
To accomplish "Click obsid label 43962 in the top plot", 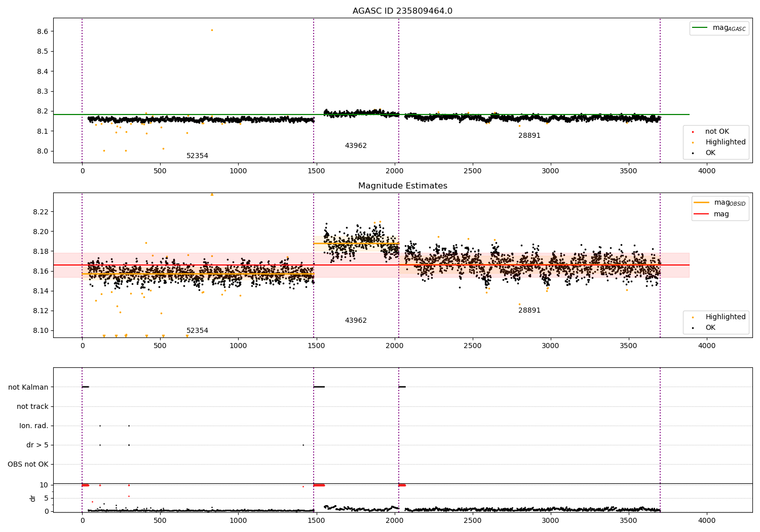I will click(356, 146).
